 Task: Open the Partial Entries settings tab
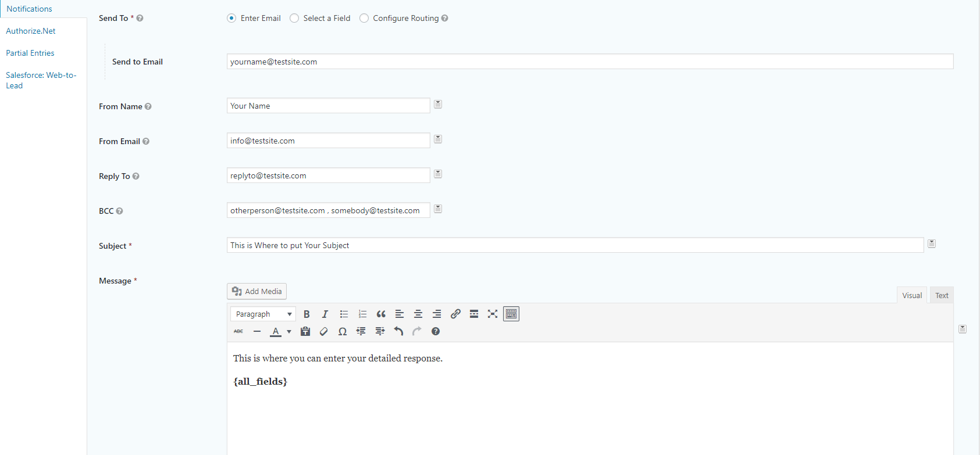pyautogui.click(x=30, y=53)
